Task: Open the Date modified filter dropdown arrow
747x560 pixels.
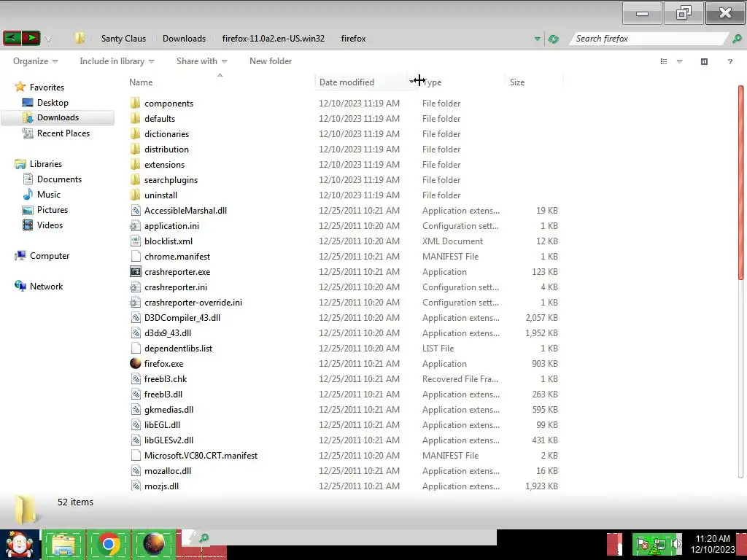Action: (x=412, y=82)
